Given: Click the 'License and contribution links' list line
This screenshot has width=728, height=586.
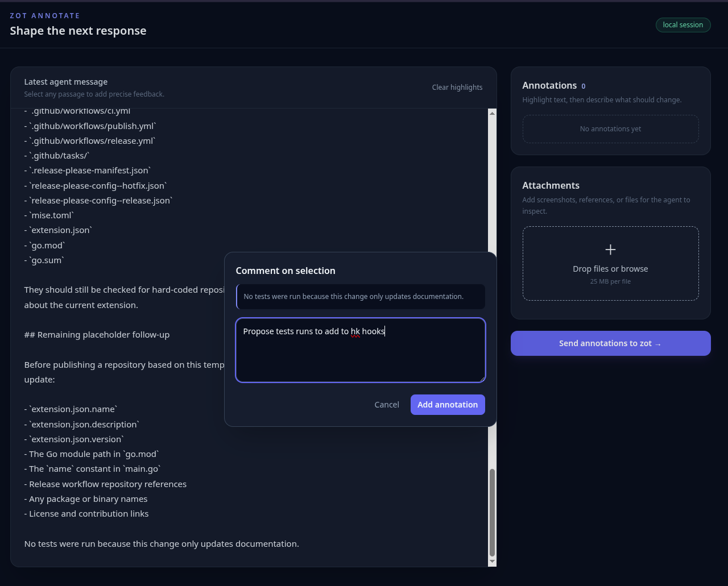Looking at the screenshot, I should click(x=86, y=514).
